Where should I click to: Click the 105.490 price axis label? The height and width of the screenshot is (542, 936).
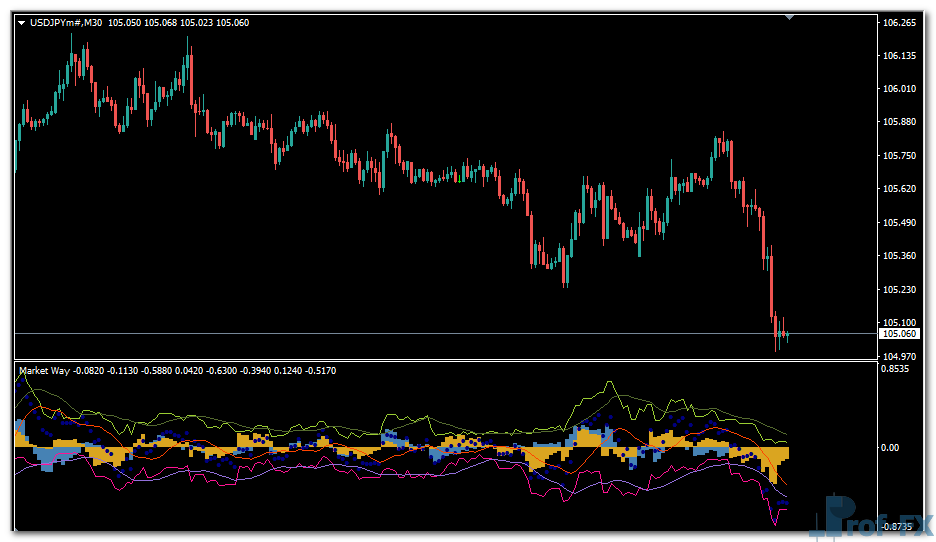pos(900,222)
